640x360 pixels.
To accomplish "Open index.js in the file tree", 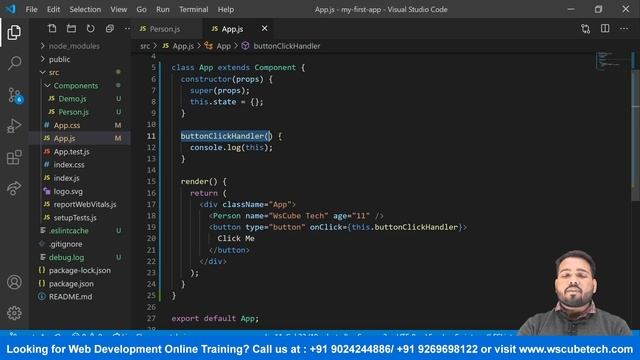I will [x=66, y=178].
